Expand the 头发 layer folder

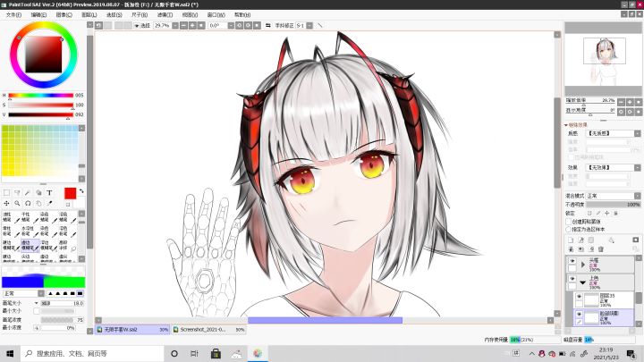pyautogui.click(x=583, y=265)
